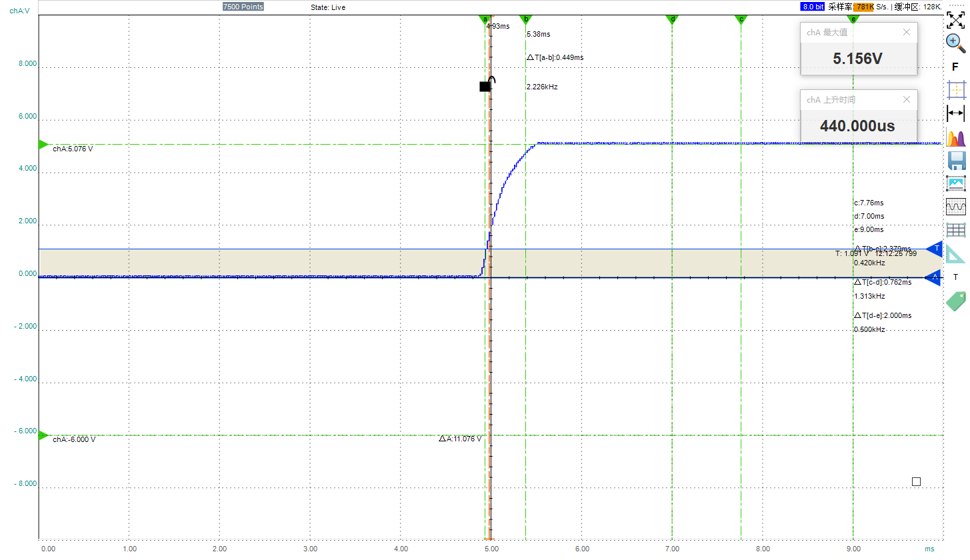This screenshot has width=970, height=560.
Task: Click the d:7.00ms cursor readout
Action: point(869,216)
